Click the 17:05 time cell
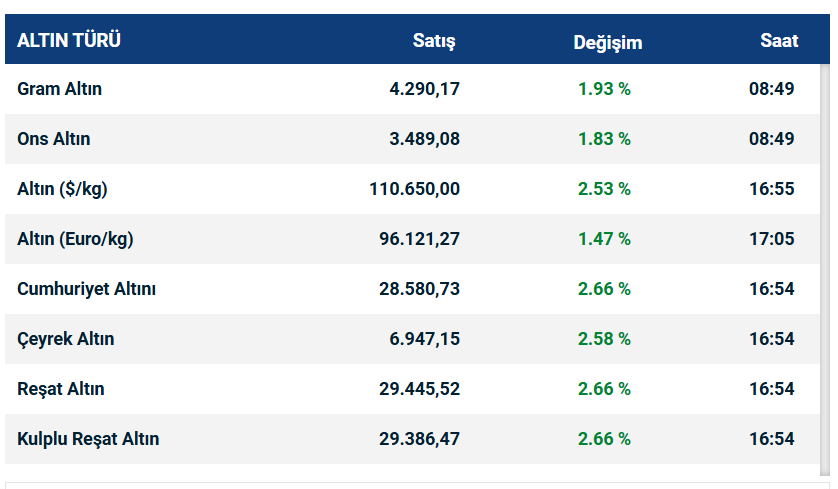 771,239
